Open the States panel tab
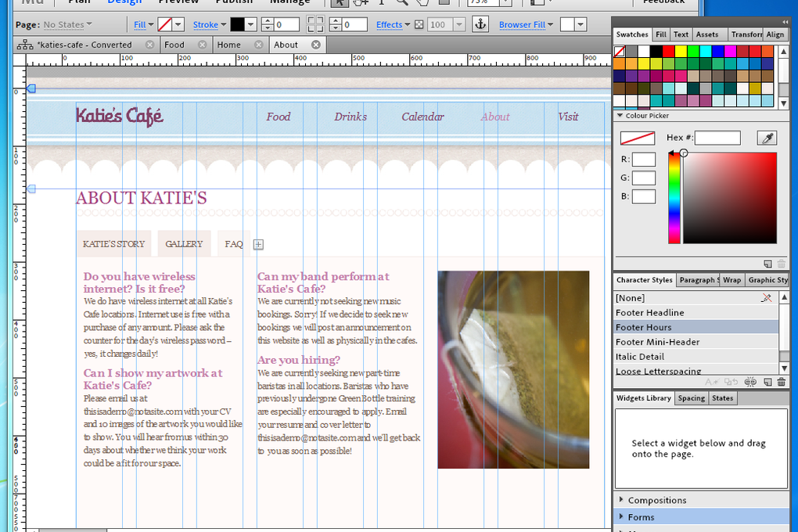 click(x=722, y=398)
